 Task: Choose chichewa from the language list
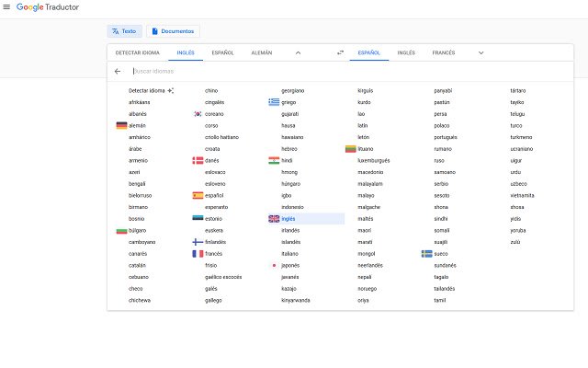[x=140, y=300]
